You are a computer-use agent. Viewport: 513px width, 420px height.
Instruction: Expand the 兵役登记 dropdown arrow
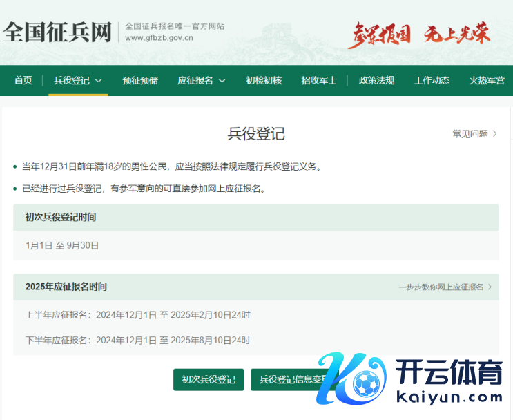click(x=99, y=81)
